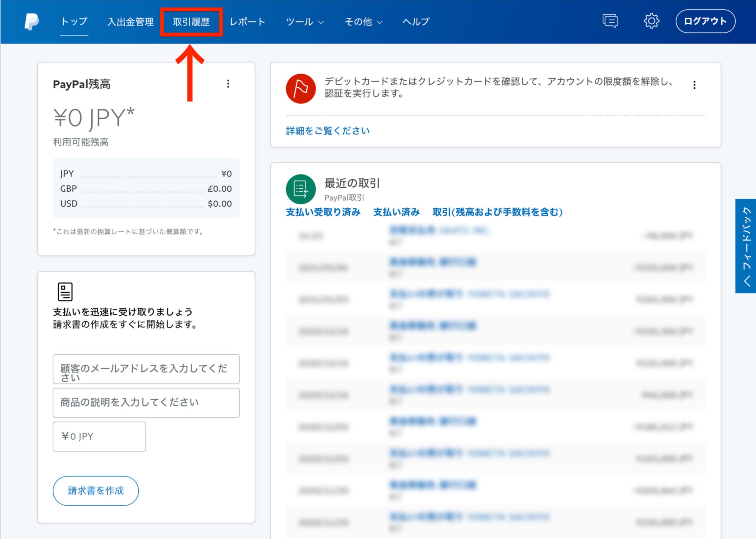Click the customer email address input field
This screenshot has height=539, width=756.
click(146, 369)
